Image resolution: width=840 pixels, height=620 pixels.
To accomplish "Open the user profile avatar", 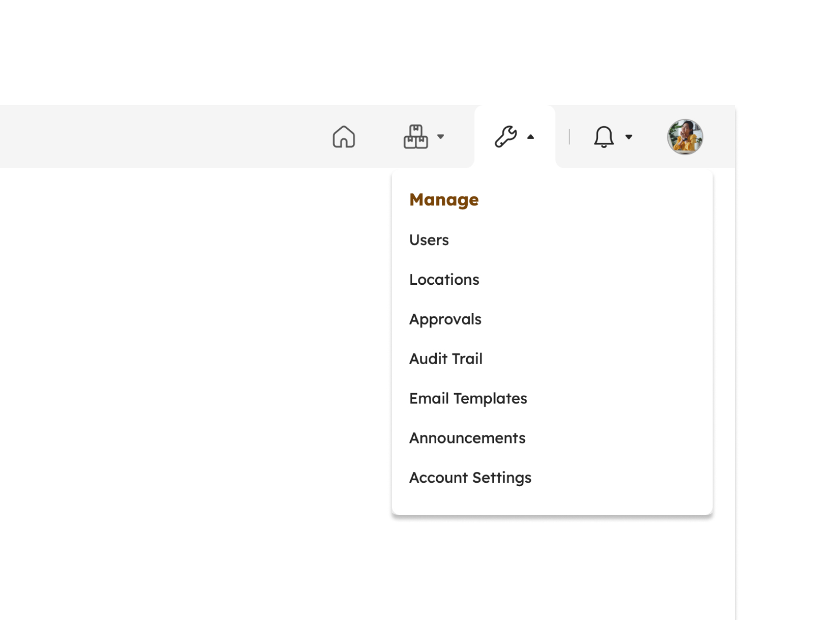I will [x=685, y=137].
